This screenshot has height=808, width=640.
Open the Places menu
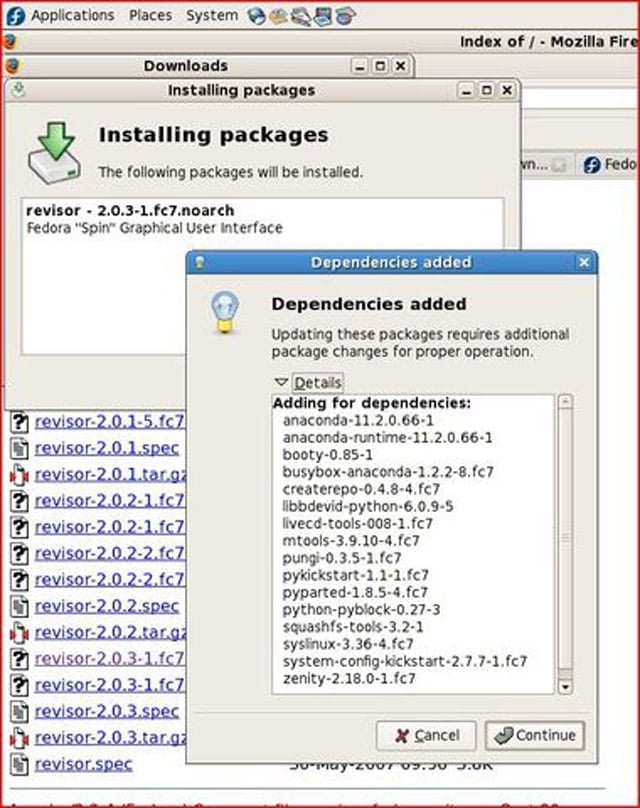tap(150, 15)
